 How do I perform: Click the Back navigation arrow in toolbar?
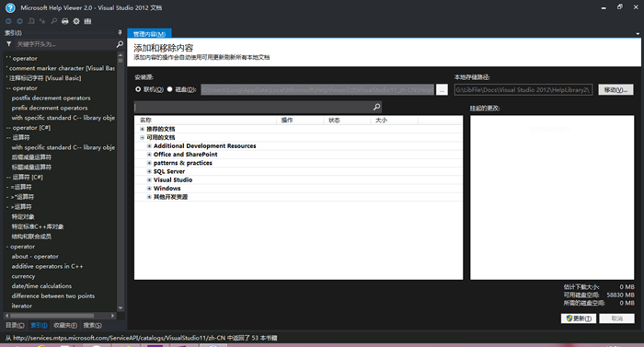(x=8, y=21)
